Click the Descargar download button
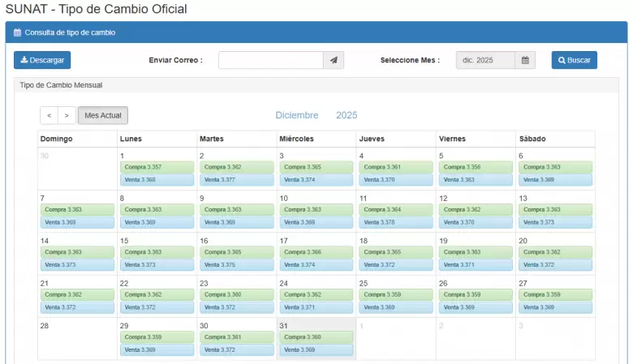Viewport: 633px width, 364px height. pyautogui.click(x=42, y=60)
